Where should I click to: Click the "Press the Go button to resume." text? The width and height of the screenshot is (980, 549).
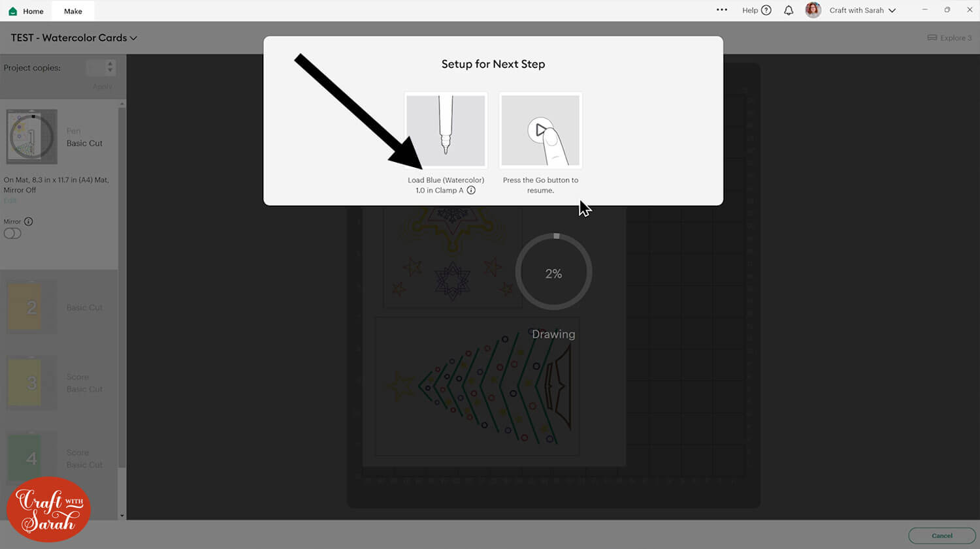(540, 185)
